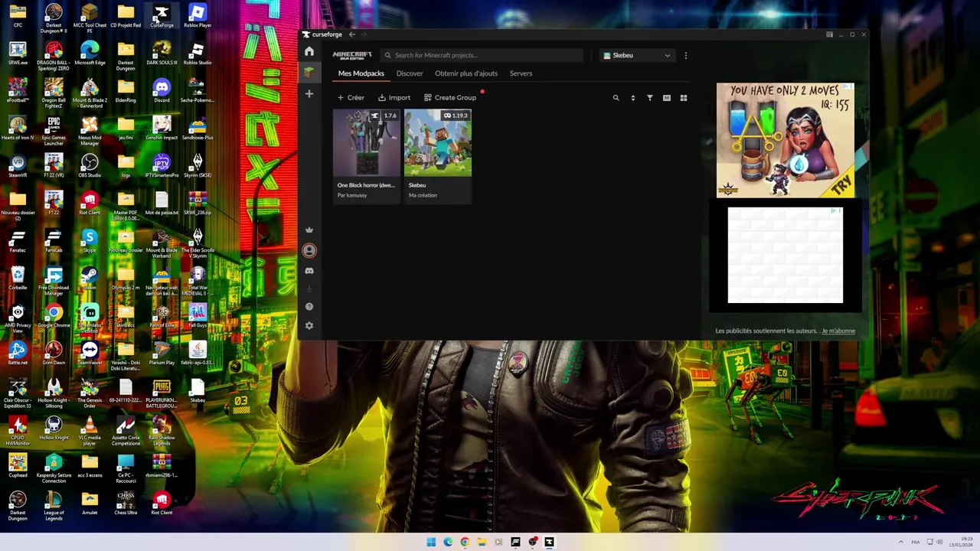Select the Battle.net desktop icon
Viewport: 980px width, 551px height.
[18, 354]
